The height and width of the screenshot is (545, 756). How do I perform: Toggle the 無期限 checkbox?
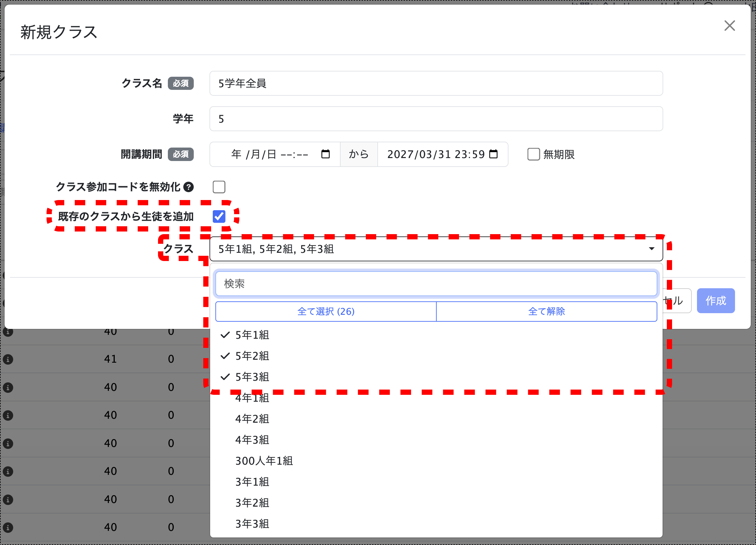pos(533,154)
